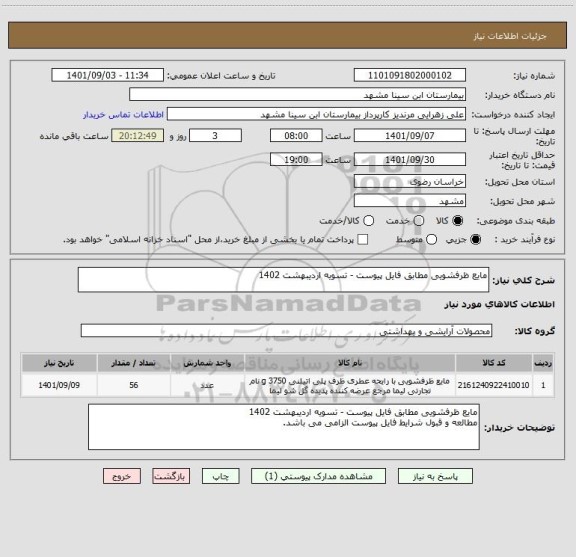Select the جزیی purchase type radio
Viewport: 576px width, 557px height.
[x=476, y=240]
